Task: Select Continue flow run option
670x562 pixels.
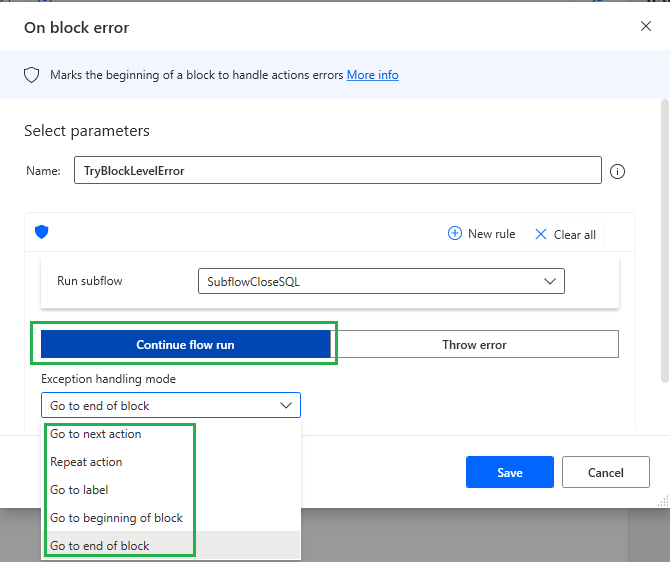Action: (x=185, y=344)
